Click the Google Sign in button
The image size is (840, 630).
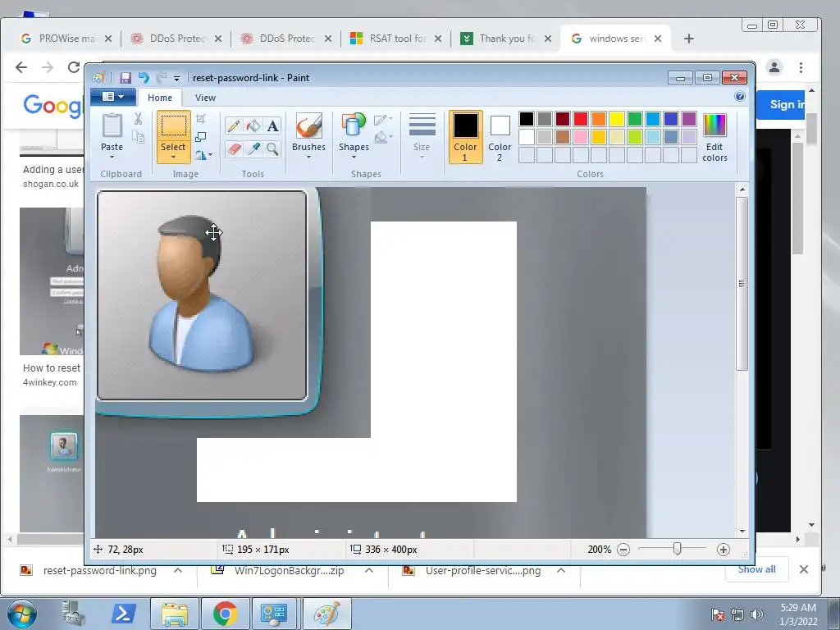tap(783, 104)
